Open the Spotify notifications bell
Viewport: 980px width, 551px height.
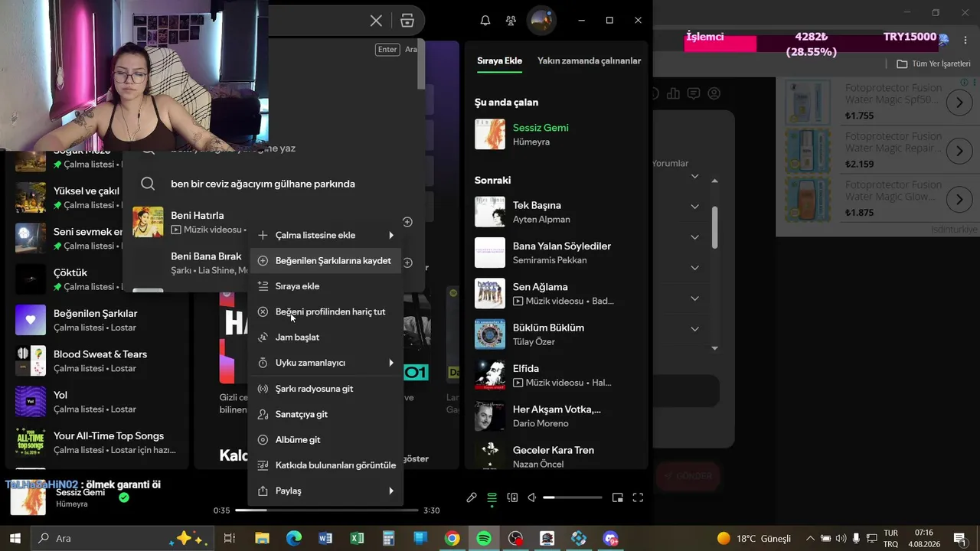tap(485, 21)
